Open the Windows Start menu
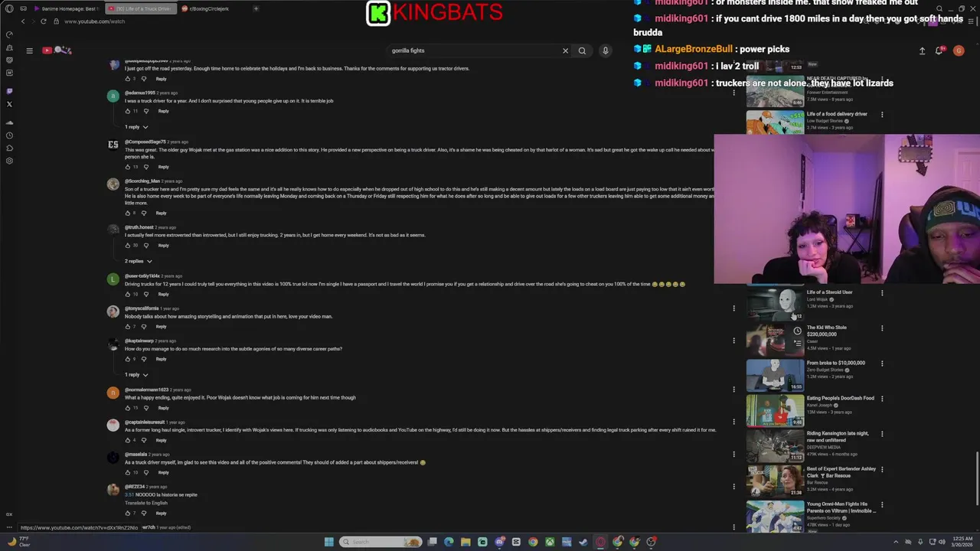 click(329, 542)
